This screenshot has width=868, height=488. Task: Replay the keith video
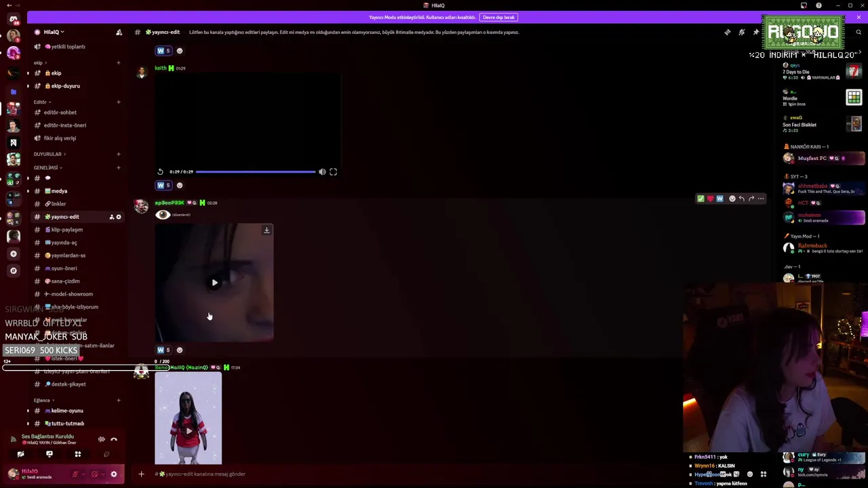160,172
